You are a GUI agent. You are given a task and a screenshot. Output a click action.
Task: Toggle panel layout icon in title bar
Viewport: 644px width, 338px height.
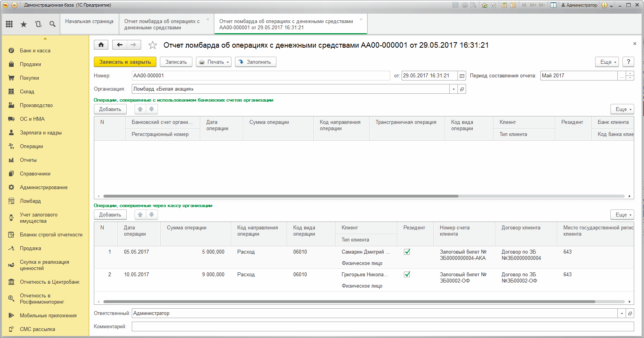click(x=553, y=5)
